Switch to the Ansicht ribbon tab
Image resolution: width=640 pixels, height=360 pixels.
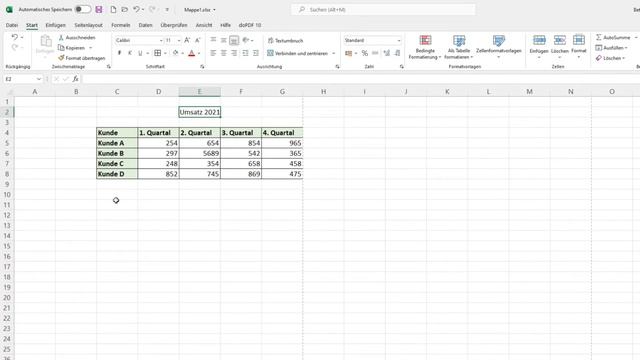tap(204, 25)
